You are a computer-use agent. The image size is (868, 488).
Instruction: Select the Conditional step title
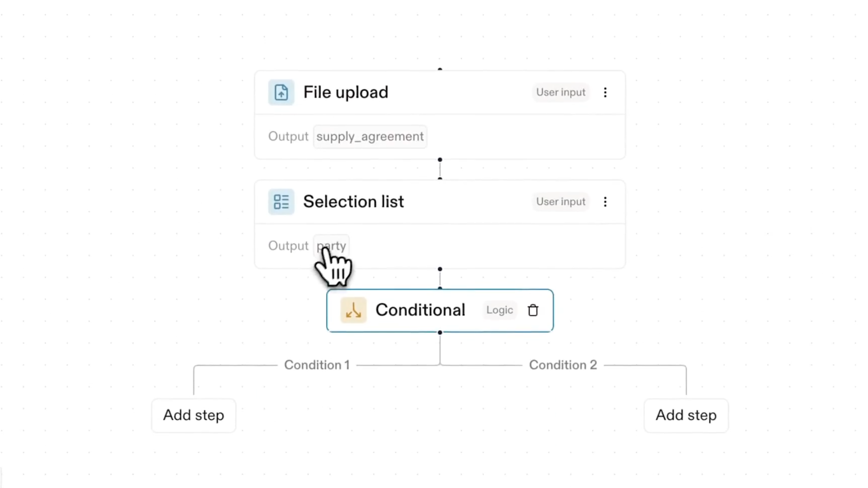(x=420, y=310)
